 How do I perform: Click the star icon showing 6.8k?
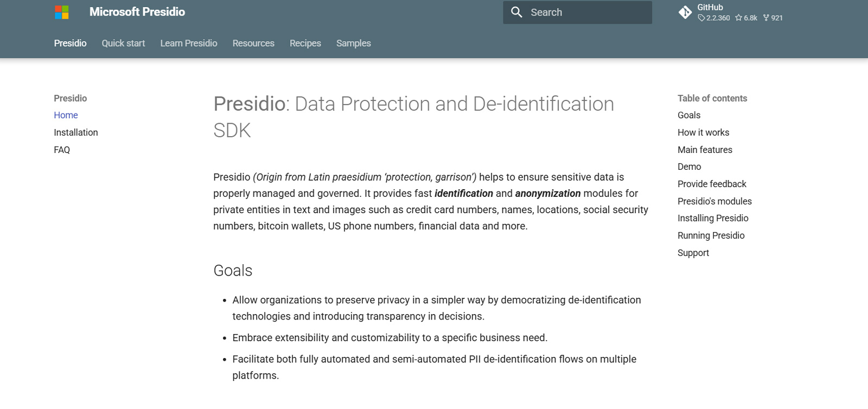pos(739,18)
